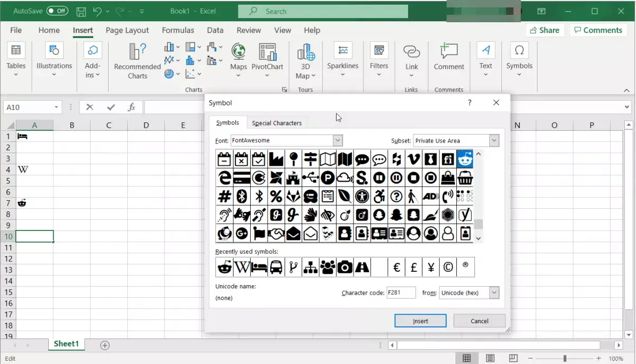Select the handshake symbol
The image size is (636, 364).
(276, 233)
